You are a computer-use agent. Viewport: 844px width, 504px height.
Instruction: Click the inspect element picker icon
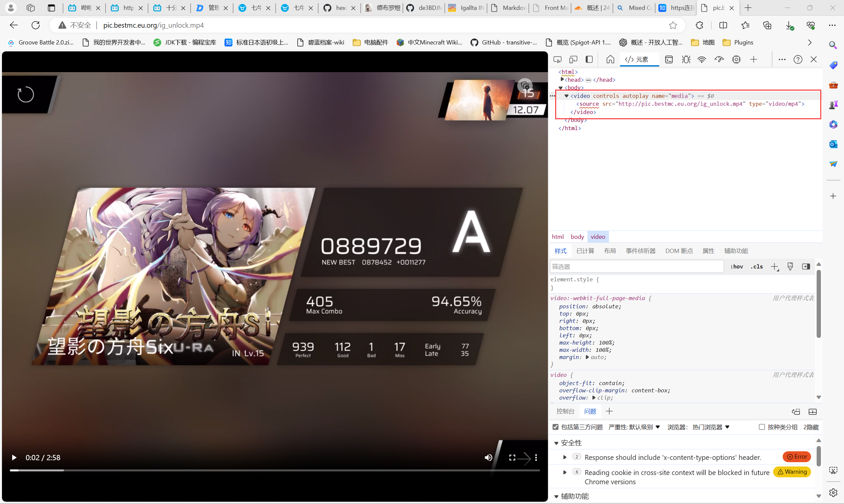[x=558, y=60]
